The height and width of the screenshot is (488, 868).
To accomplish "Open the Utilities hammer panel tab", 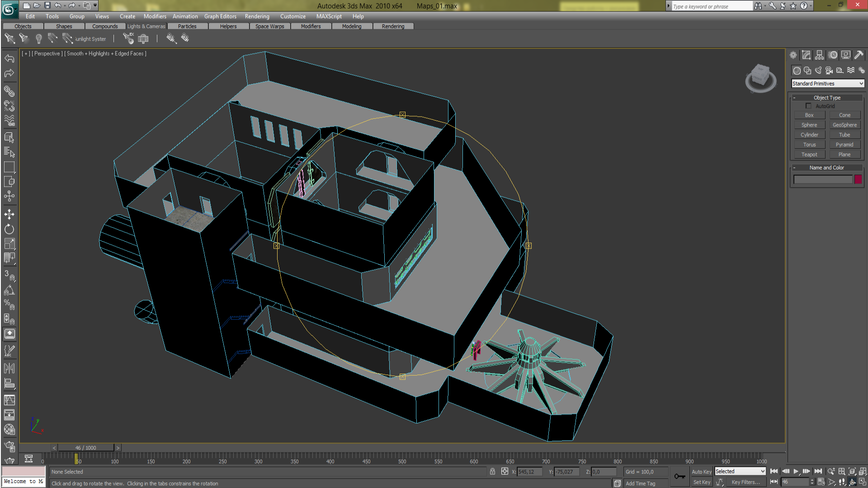I will [x=859, y=55].
